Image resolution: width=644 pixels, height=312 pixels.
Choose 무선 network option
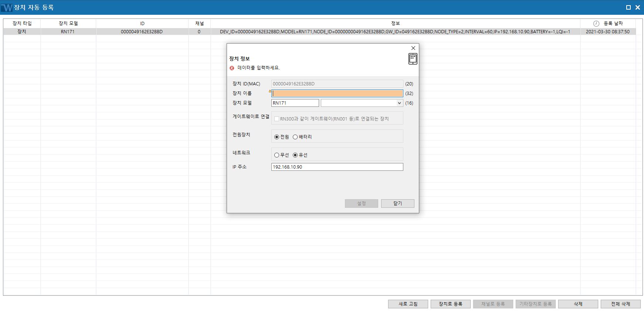[x=277, y=155]
